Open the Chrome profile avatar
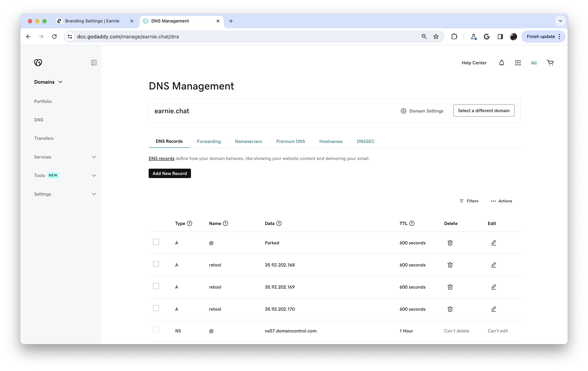The width and height of the screenshot is (588, 371). click(x=513, y=36)
